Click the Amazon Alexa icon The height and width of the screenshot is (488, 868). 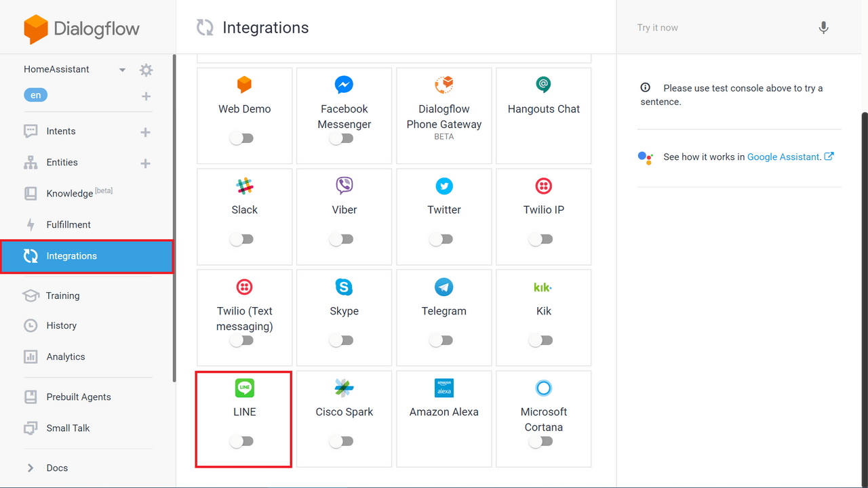click(443, 388)
